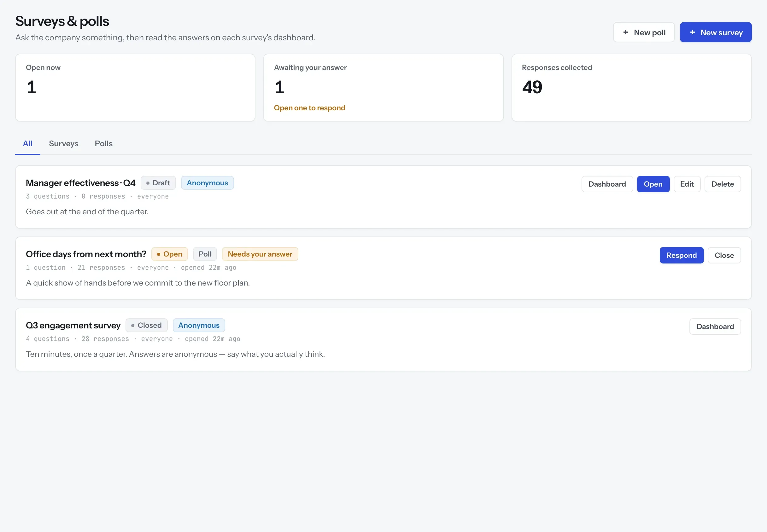Image resolution: width=767 pixels, height=532 pixels.
Task: Click the Open one to respond link
Action: pyautogui.click(x=309, y=108)
